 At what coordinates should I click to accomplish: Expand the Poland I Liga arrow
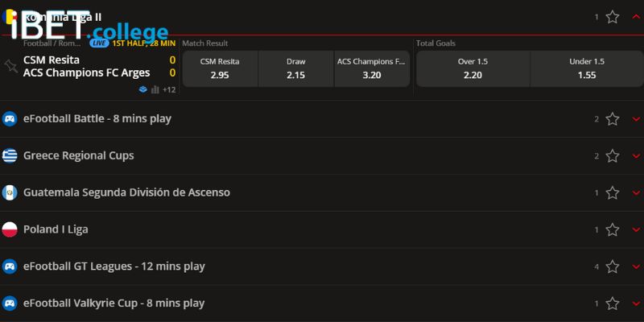click(x=636, y=229)
